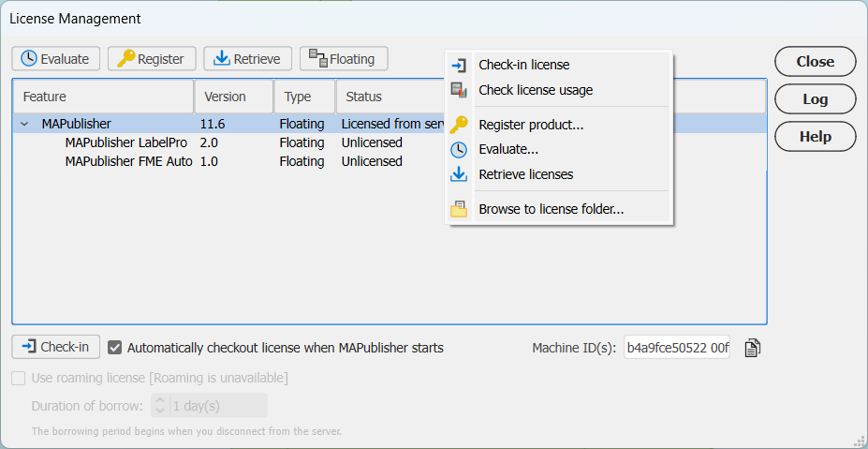Click the LabelPro version 2.0 cell
Viewport: 868px width, 449px height.
click(209, 142)
